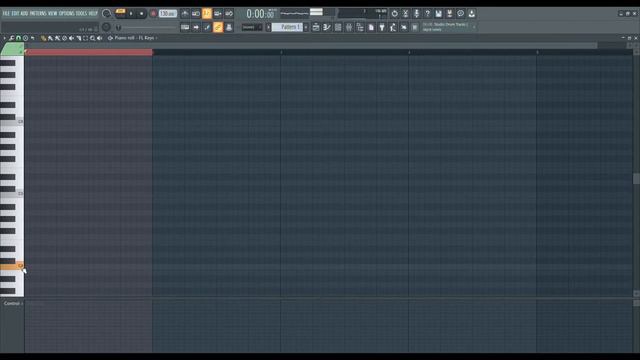Click the Render to audio export icon
The image size is (640, 360).
click(x=449, y=13)
